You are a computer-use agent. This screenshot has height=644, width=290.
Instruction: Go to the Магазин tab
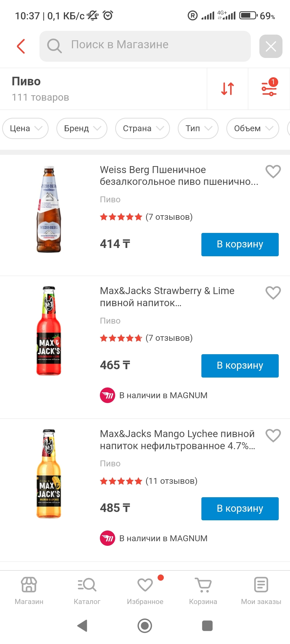(x=29, y=591)
